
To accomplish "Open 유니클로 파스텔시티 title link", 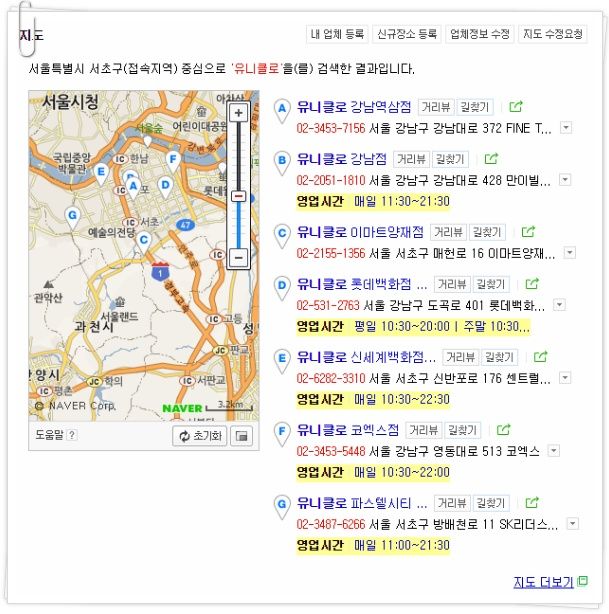I will (x=362, y=503).
